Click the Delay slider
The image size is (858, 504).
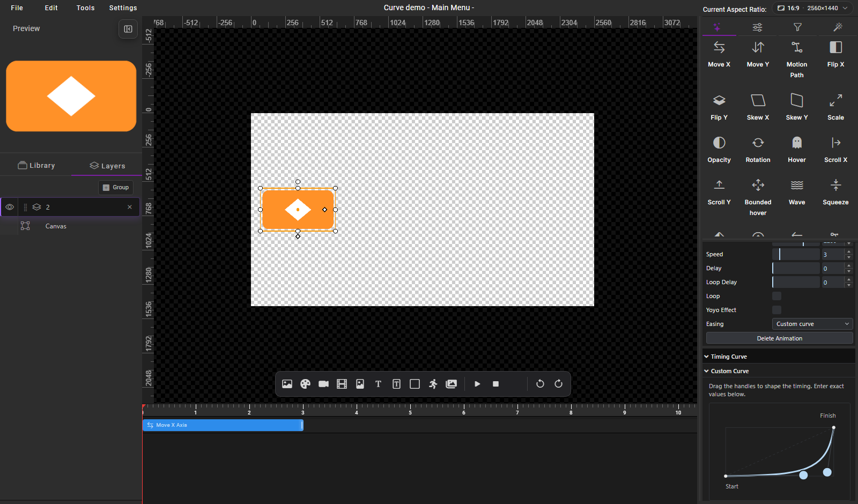click(x=796, y=268)
